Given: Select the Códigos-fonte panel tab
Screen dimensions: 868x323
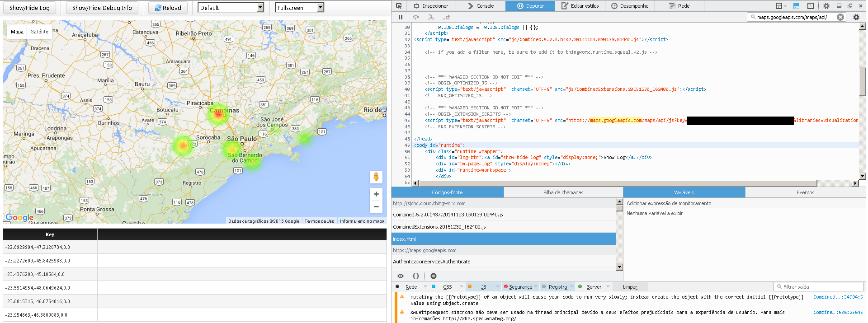Looking at the screenshot, I should tap(448, 192).
